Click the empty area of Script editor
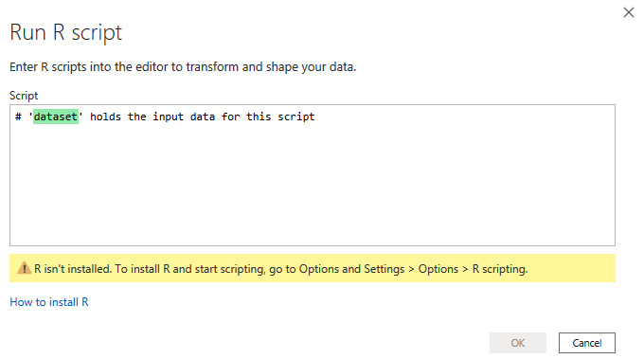This screenshot has height=359, width=644. tap(313, 185)
